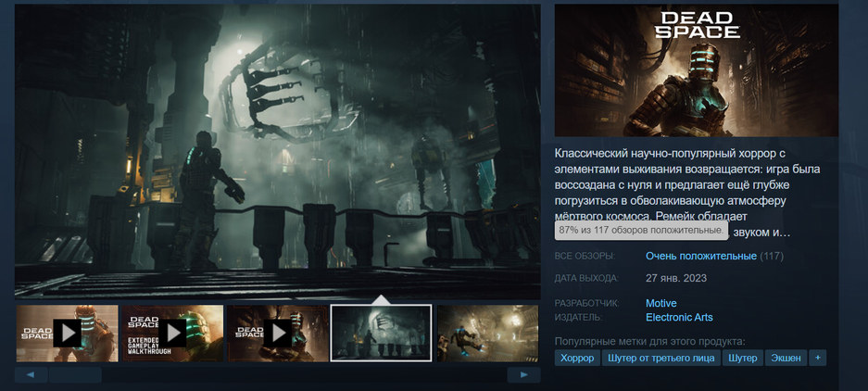This screenshot has width=868, height=391.
Task: Open the large main screenshot
Action: point(277,152)
